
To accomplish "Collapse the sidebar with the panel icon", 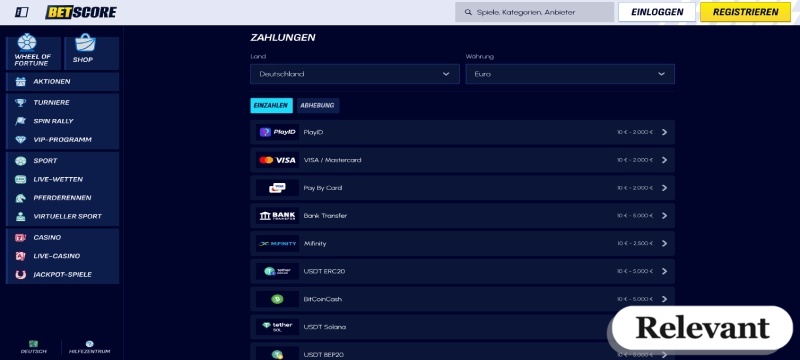I will [x=21, y=12].
